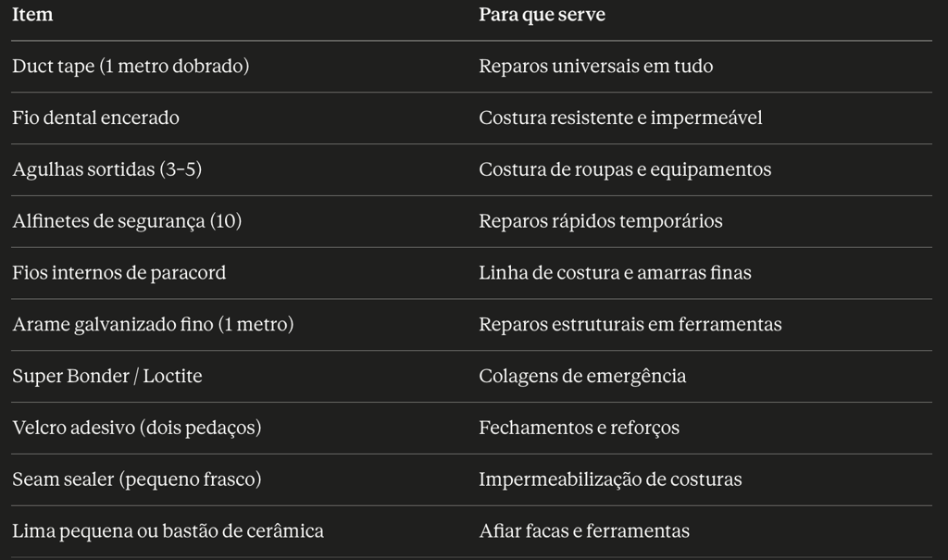Select the 'Reparos universais em tudo' cell
This screenshot has height=560, width=948.
pos(595,66)
